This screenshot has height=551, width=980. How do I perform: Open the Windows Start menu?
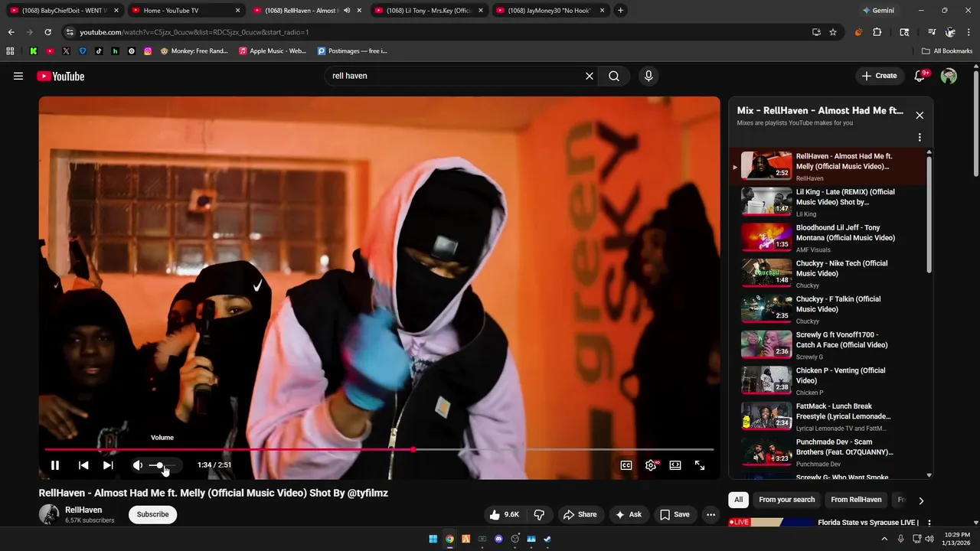pyautogui.click(x=433, y=539)
